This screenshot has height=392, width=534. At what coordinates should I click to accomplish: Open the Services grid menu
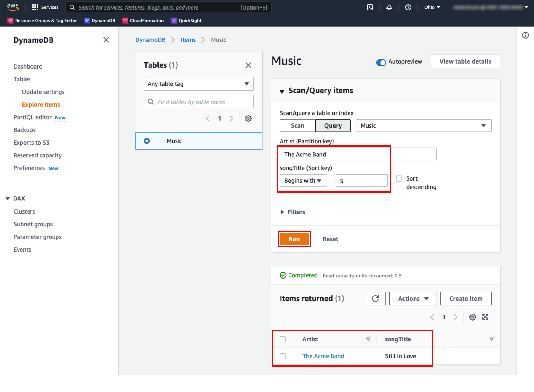(x=45, y=7)
